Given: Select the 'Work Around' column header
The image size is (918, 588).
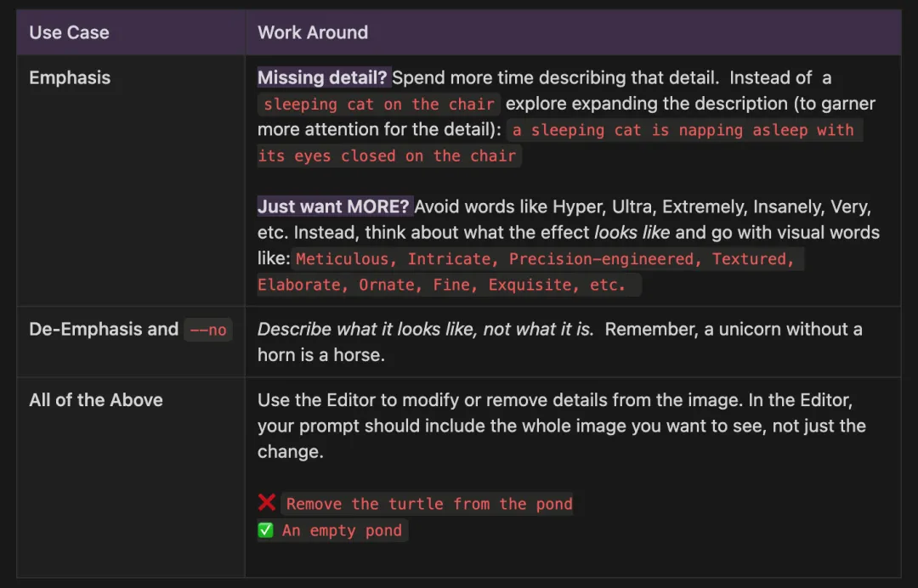Looking at the screenshot, I should pyautogui.click(x=313, y=32).
